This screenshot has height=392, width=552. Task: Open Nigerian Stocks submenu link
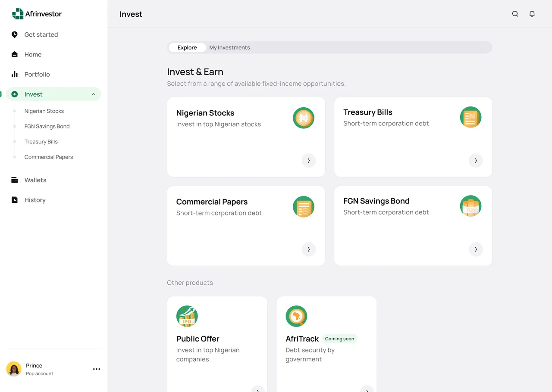(44, 111)
